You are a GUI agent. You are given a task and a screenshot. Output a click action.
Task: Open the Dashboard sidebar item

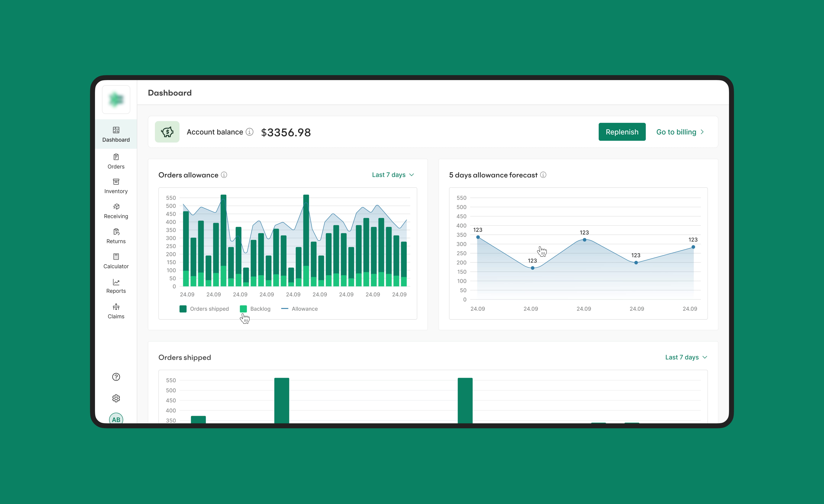click(x=116, y=134)
